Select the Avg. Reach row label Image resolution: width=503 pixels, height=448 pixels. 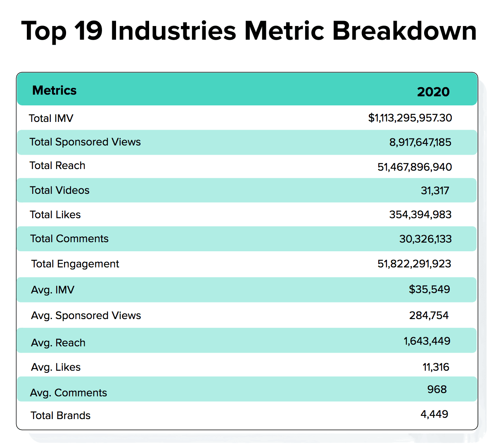pos(58,343)
